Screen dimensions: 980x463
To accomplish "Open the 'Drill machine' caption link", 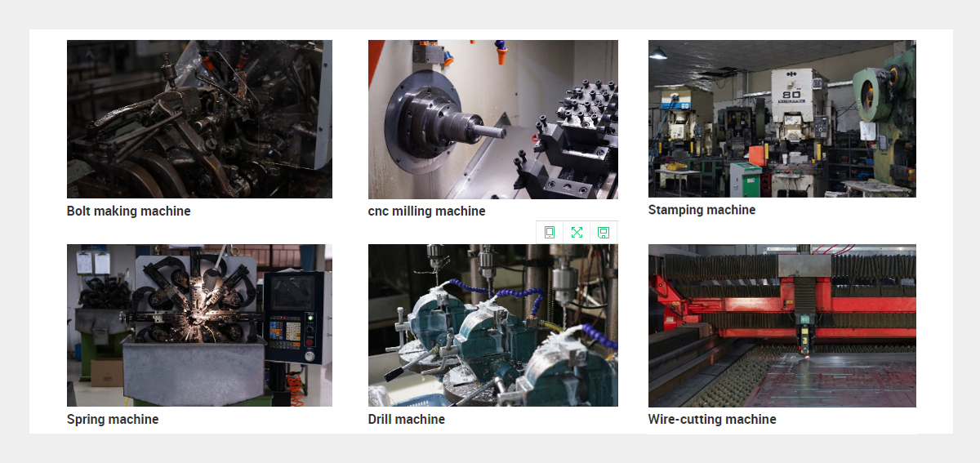I will click(407, 419).
